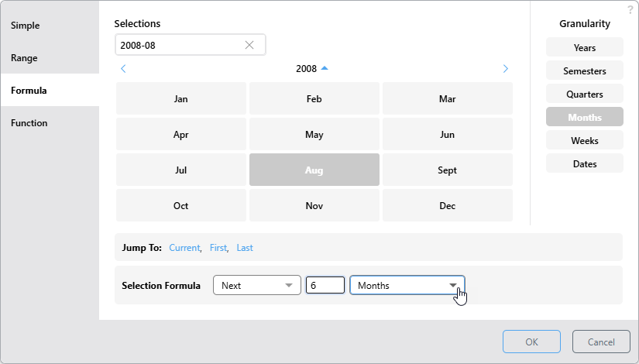639x364 pixels.
Task: Jump to the First period link
Action: coord(218,248)
